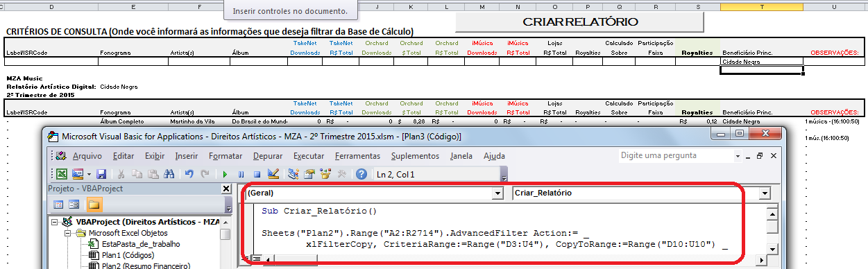Click the CRIAR RELATÓRIO button on the worksheet

coord(579,21)
